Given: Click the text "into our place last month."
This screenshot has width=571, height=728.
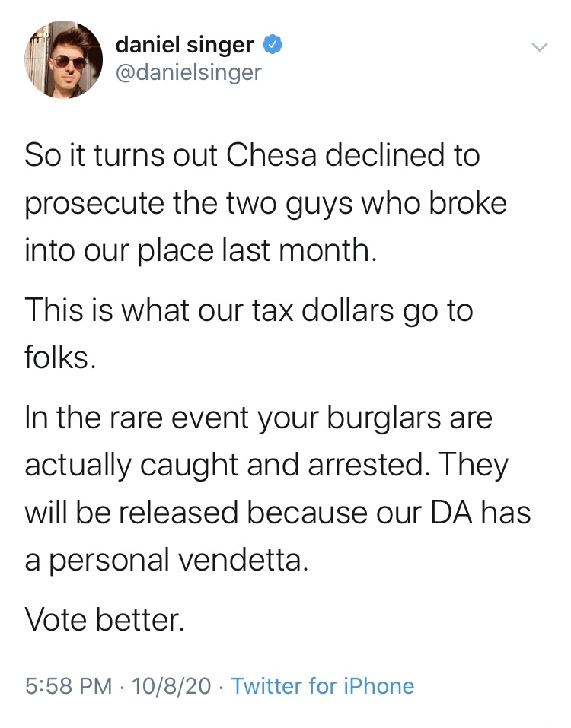Looking at the screenshot, I should (x=201, y=250).
